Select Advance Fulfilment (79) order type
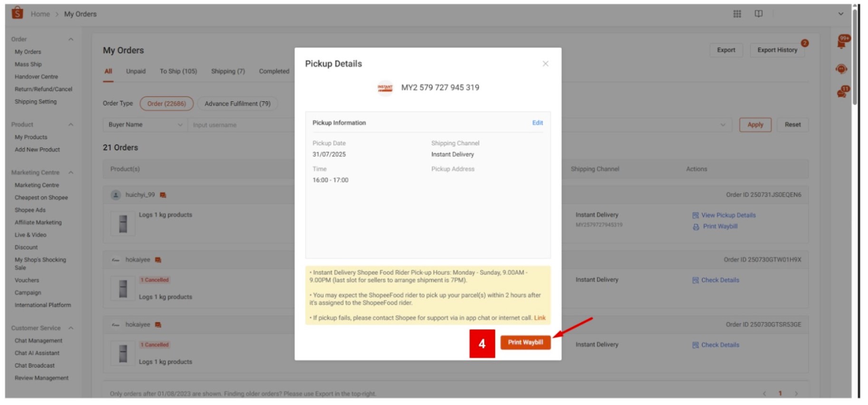The width and height of the screenshot is (868, 405). 237,104
